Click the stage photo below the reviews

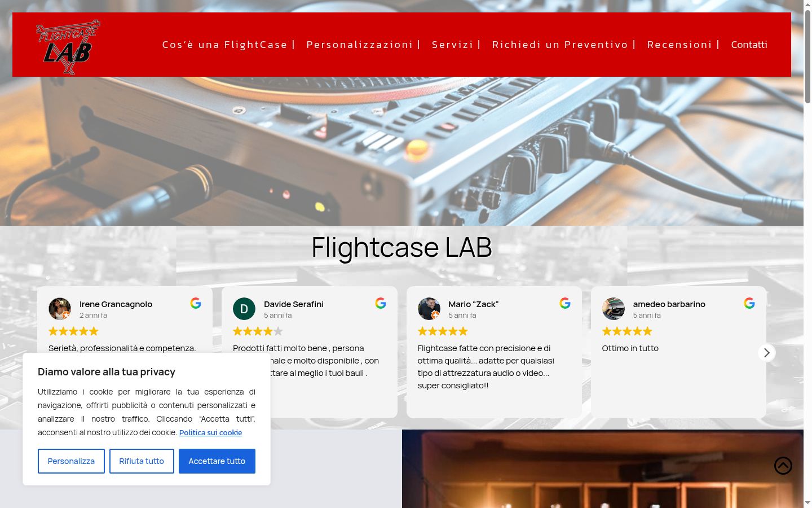[603, 468]
